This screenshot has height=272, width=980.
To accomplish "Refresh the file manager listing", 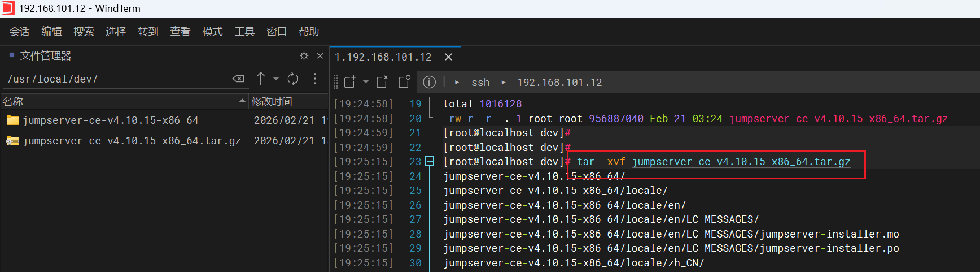I will 292,79.
